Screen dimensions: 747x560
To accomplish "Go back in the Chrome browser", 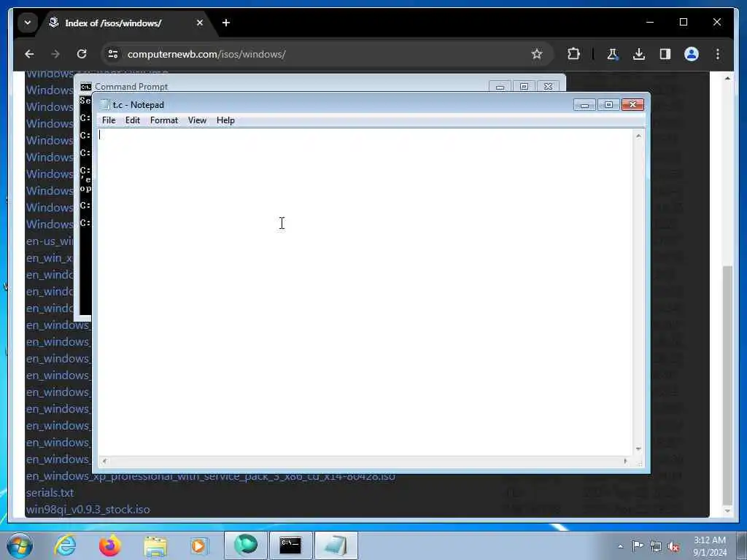I will 29,54.
